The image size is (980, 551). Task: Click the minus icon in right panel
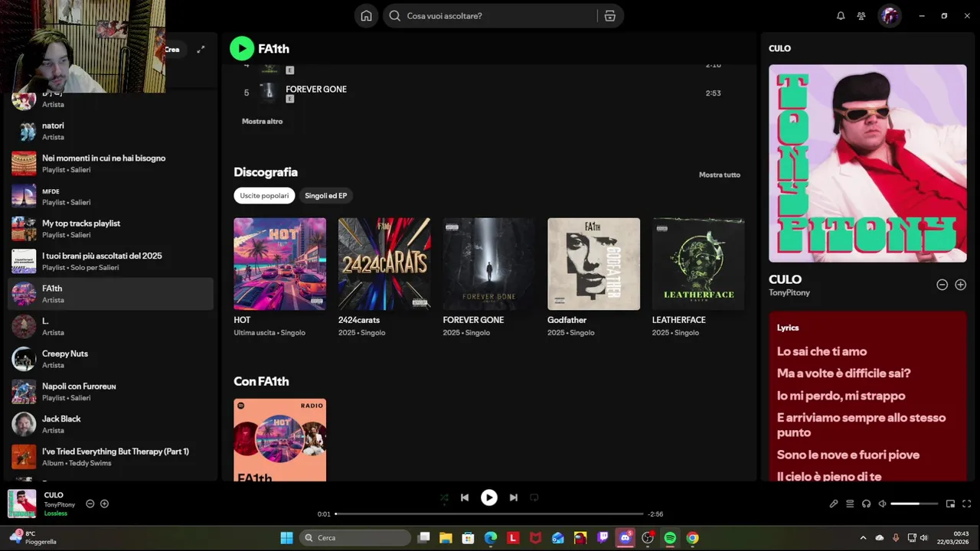[942, 285]
